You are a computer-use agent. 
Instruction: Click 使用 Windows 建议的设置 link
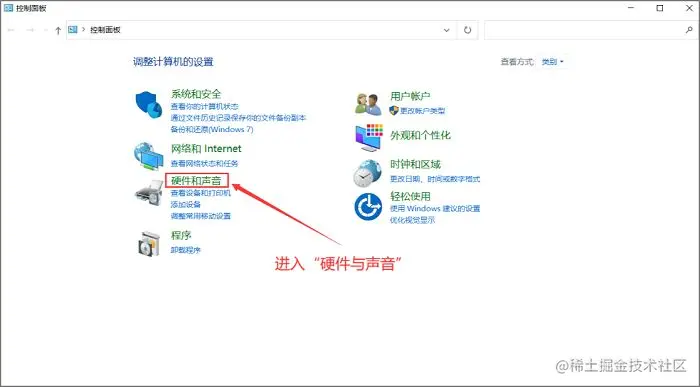(x=435, y=208)
